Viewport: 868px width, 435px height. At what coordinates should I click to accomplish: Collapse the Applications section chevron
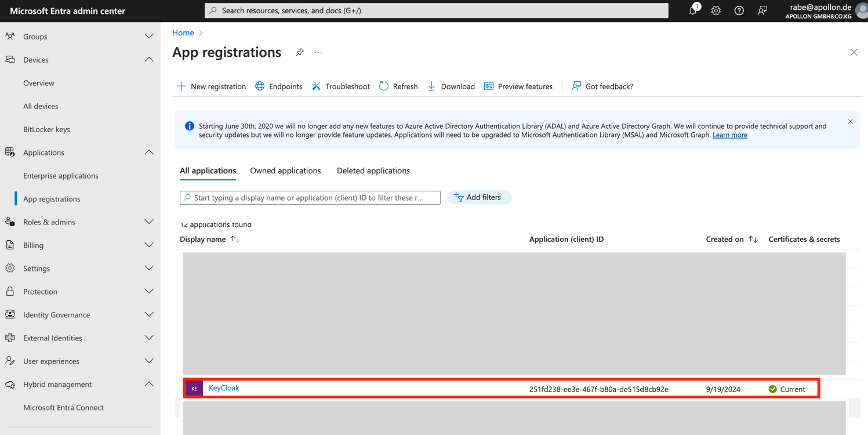pos(149,152)
